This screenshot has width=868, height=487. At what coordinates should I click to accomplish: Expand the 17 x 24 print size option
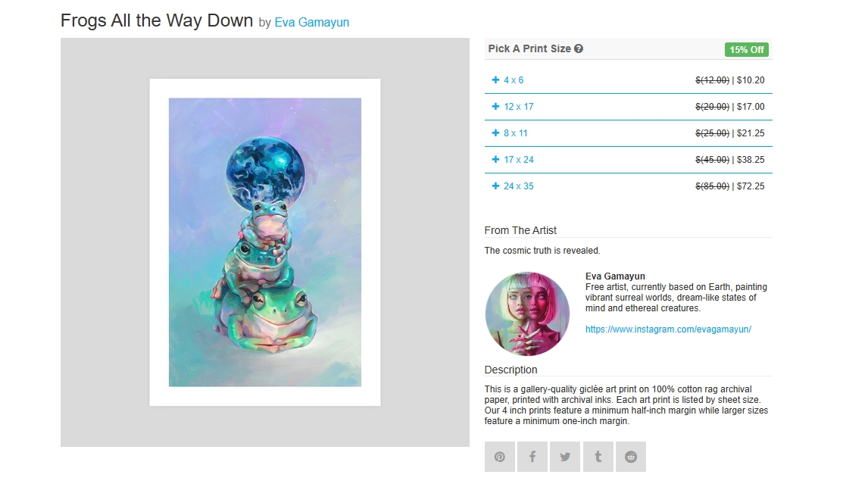pos(629,160)
